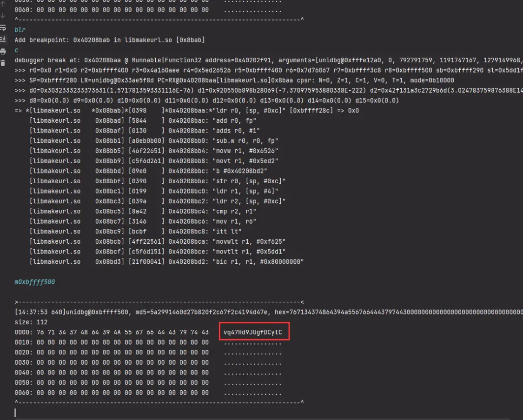The width and height of the screenshot is (523, 420).
Task: Click the 'size: 112' line
Action: (31, 322)
